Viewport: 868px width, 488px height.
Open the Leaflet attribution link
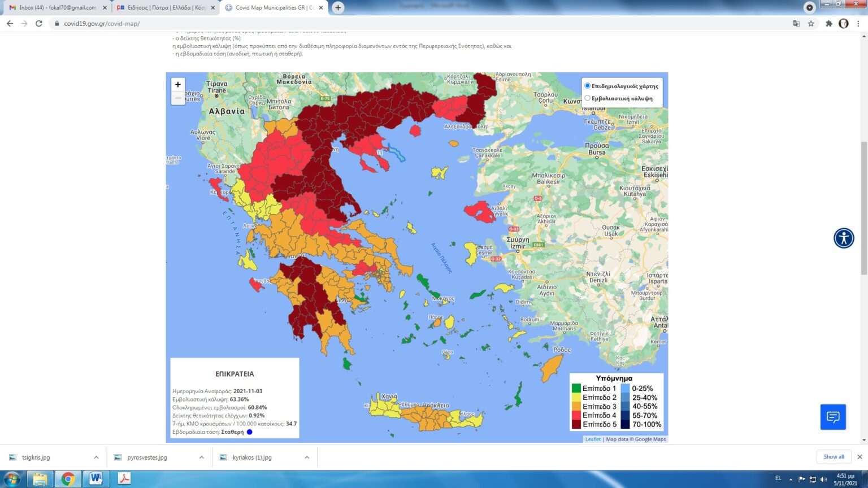pyautogui.click(x=593, y=439)
